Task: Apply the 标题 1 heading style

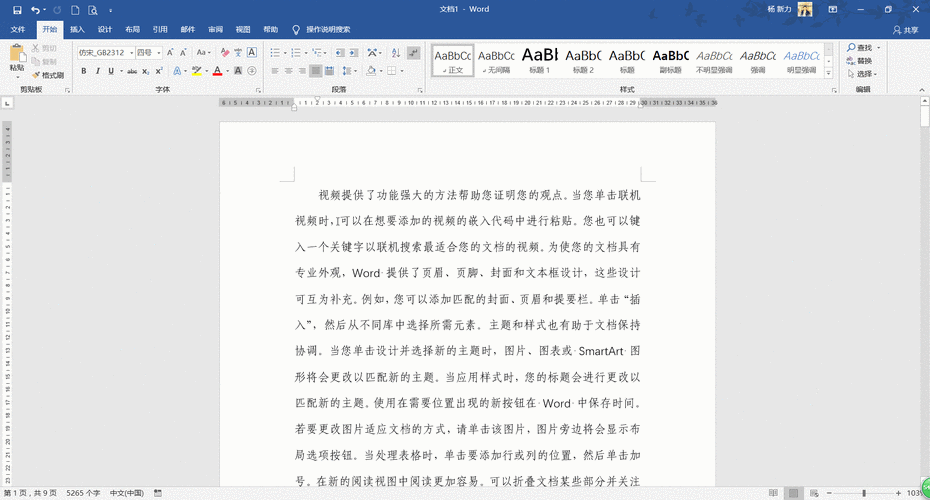Action: (x=540, y=60)
